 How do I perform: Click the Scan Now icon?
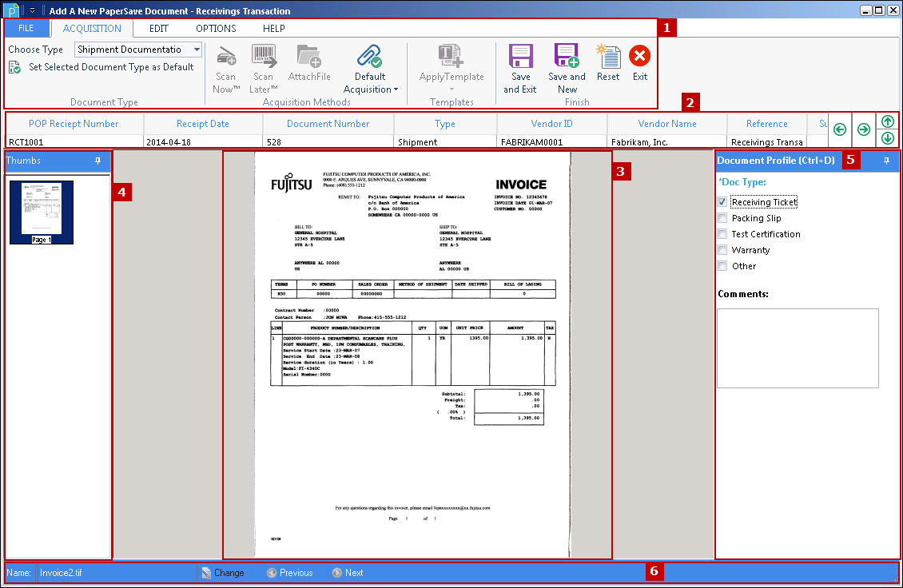pos(225,57)
